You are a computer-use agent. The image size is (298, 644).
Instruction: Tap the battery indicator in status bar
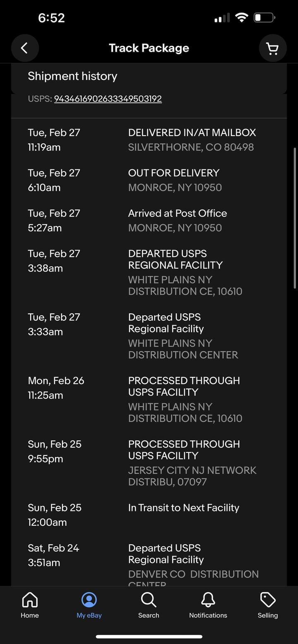tap(264, 18)
